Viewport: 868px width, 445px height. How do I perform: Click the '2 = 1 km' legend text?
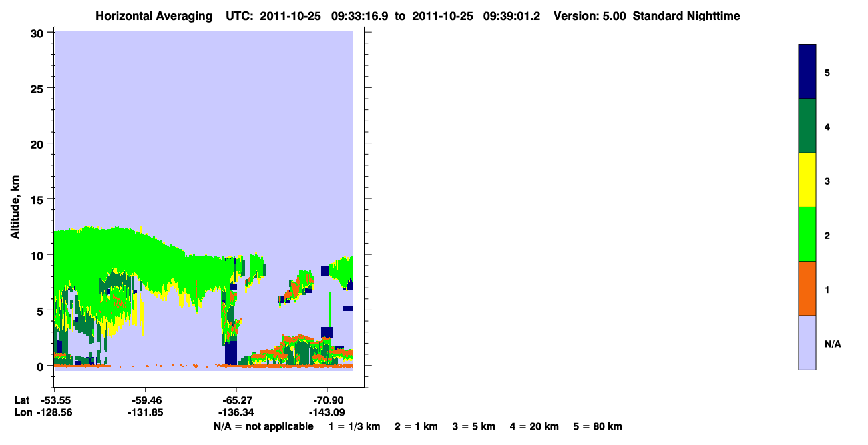(x=416, y=426)
